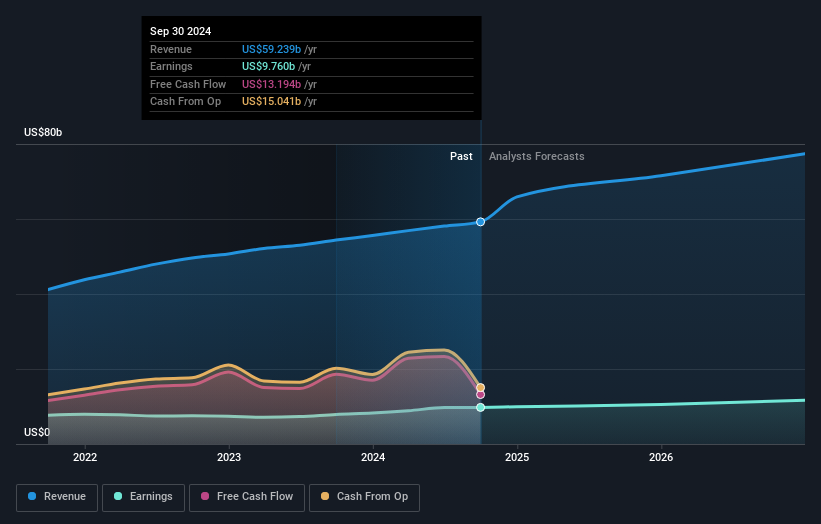Click the 2025 x-axis label
Image resolution: width=821 pixels, height=524 pixels.
point(517,457)
